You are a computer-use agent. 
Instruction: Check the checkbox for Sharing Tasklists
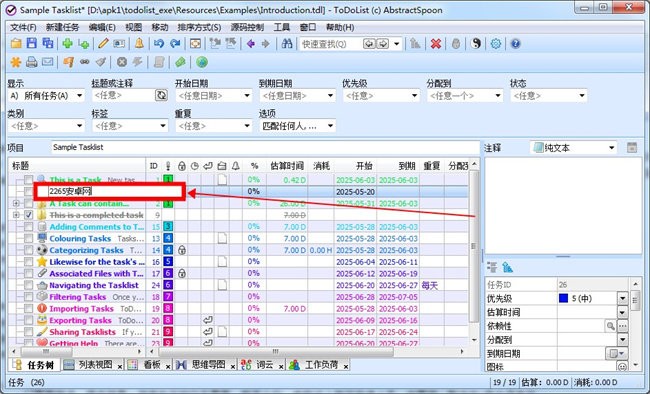pos(28,332)
